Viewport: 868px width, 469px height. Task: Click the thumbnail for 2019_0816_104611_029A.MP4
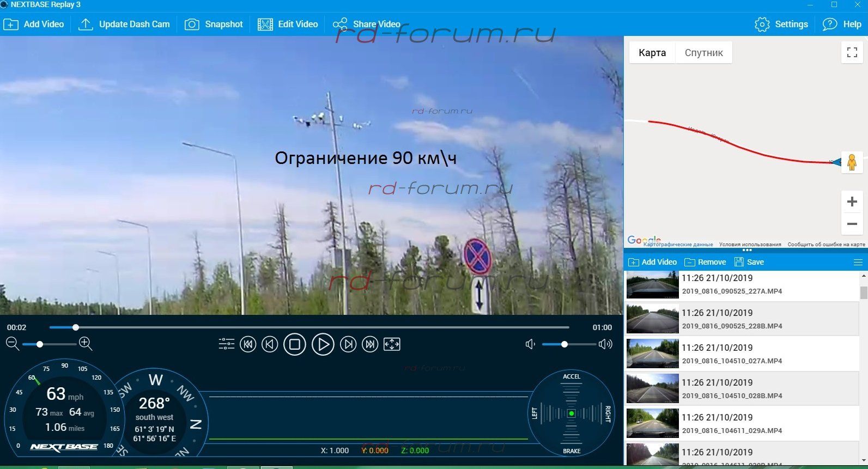(652, 424)
